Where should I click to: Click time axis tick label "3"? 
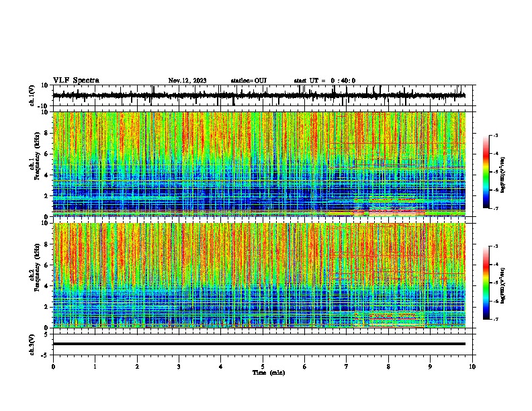point(179,367)
